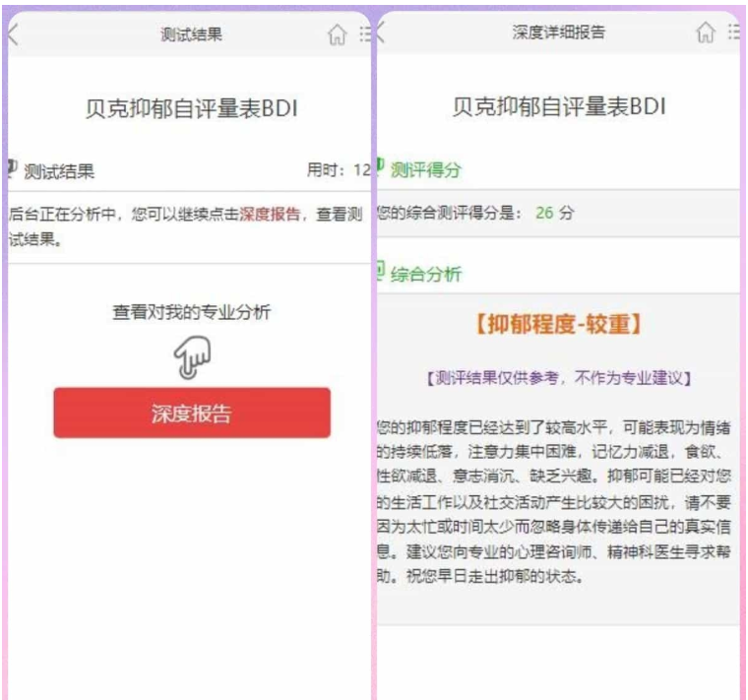Click the 查看对我的专业分析 prompt text

tap(192, 313)
